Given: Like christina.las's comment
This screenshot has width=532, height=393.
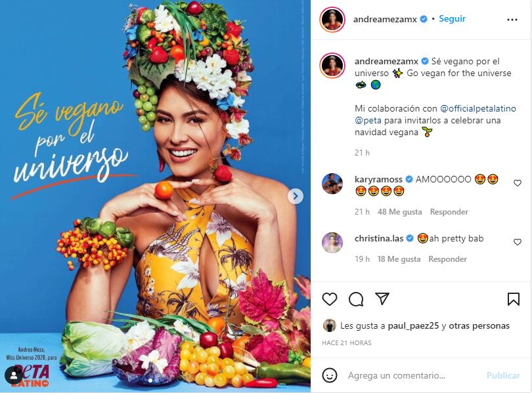Looking at the screenshot, I should tap(518, 242).
